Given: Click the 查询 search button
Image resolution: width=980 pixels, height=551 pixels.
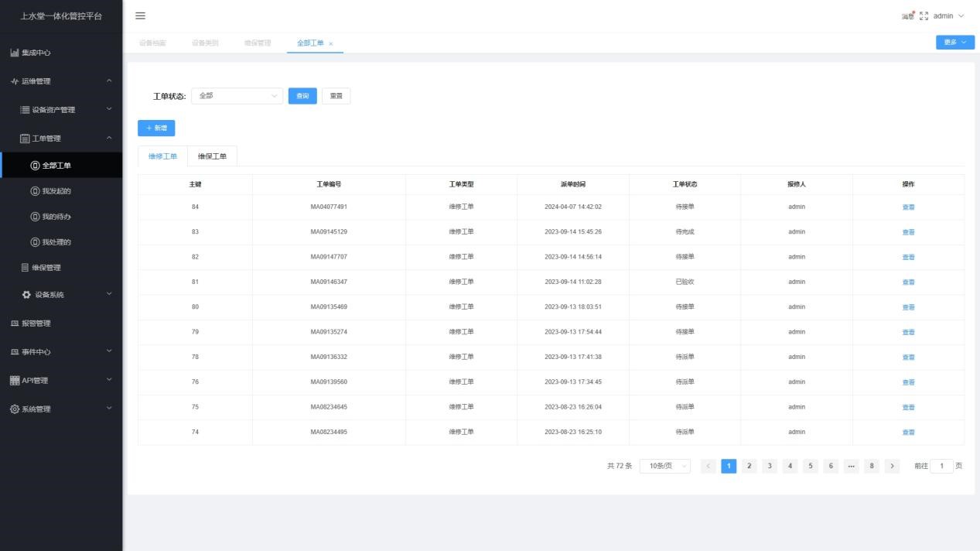Looking at the screenshot, I should coord(302,96).
